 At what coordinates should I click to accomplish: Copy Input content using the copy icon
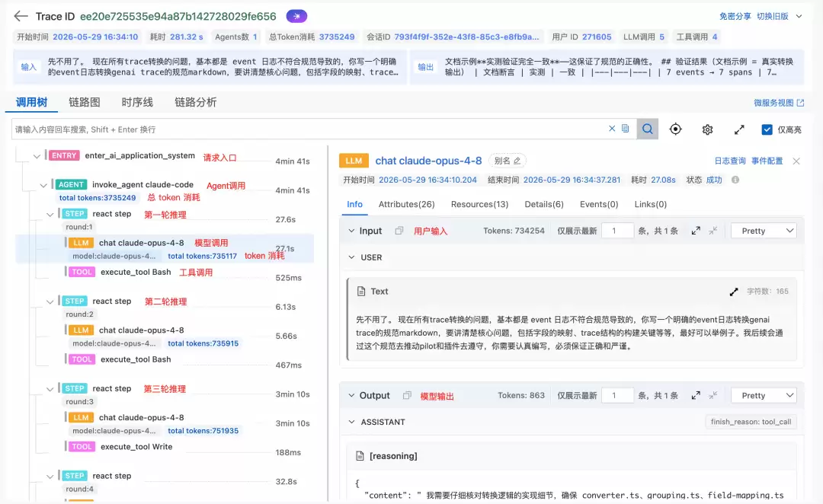(x=399, y=231)
